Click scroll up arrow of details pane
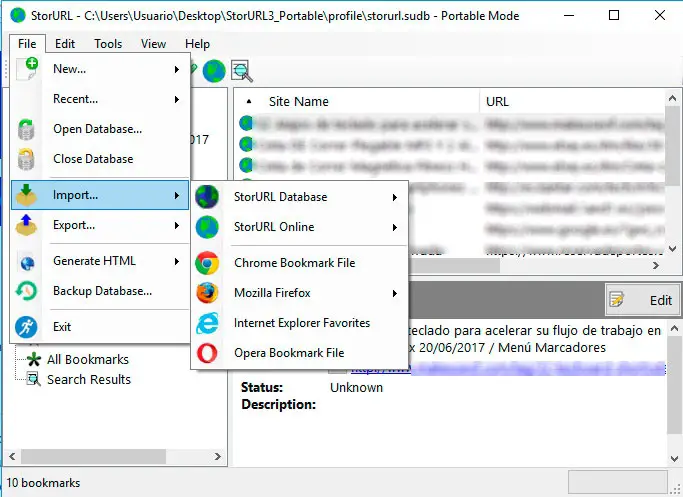 pos(674,329)
